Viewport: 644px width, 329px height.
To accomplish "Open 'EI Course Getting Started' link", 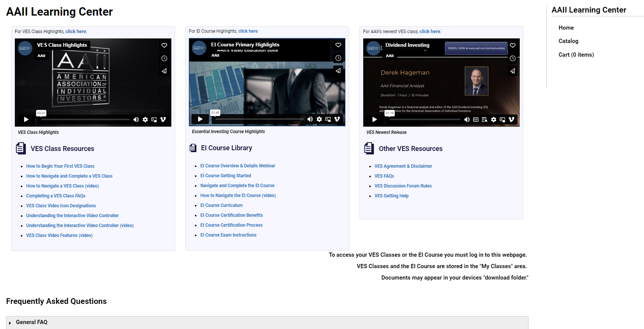I will click(226, 176).
